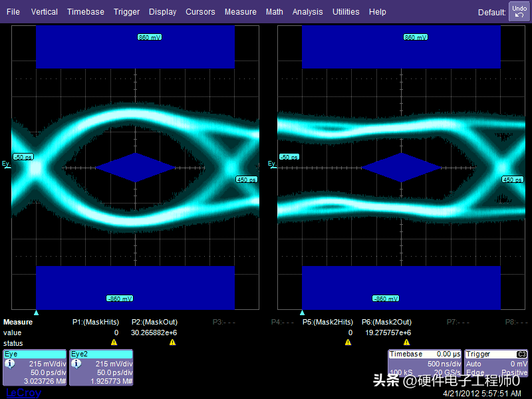This screenshot has height=399, width=532.
Task: Click the Default: setup label
Action: coord(491,13)
